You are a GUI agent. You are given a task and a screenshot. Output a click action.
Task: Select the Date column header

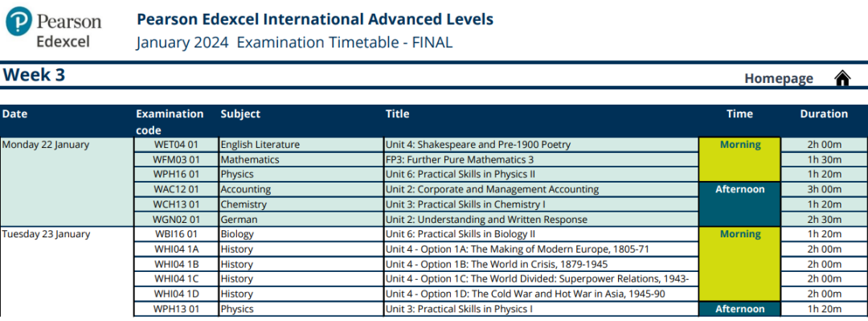[x=15, y=114]
